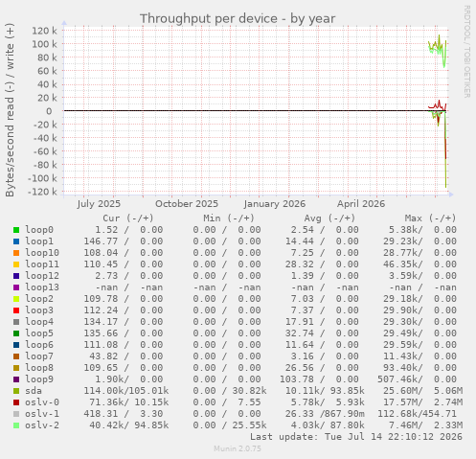Click sda max value '25.60M/ 5.06M'
The width and height of the screenshot is (476, 459).
coord(423,391)
